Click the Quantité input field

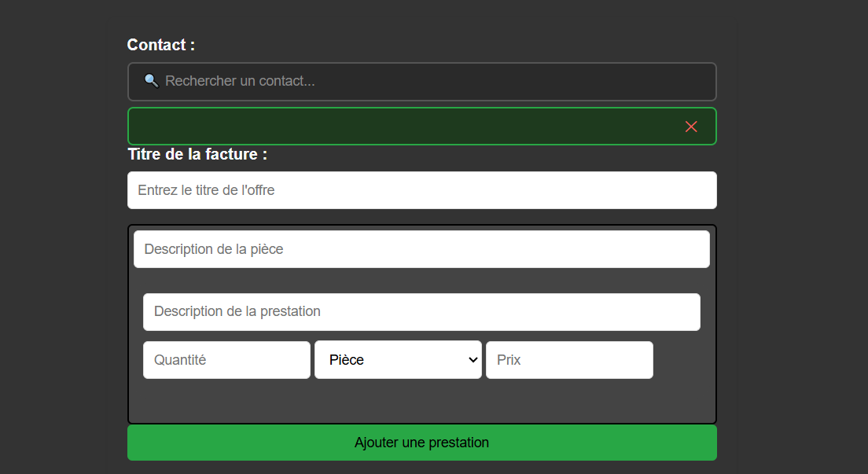[x=226, y=360]
